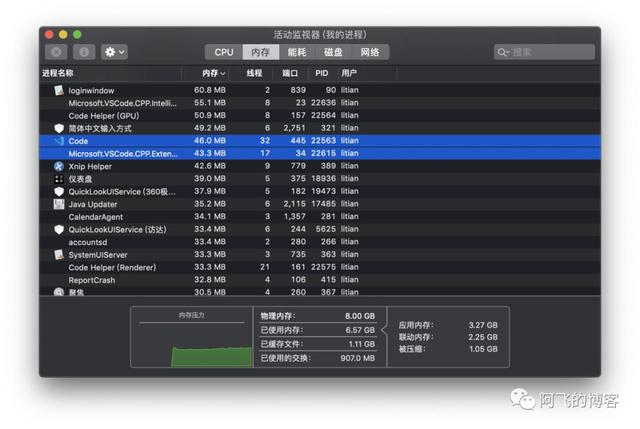This screenshot has height=429, width=640.
Task: Select Xnip Helper process name
Action: pos(90,167)
